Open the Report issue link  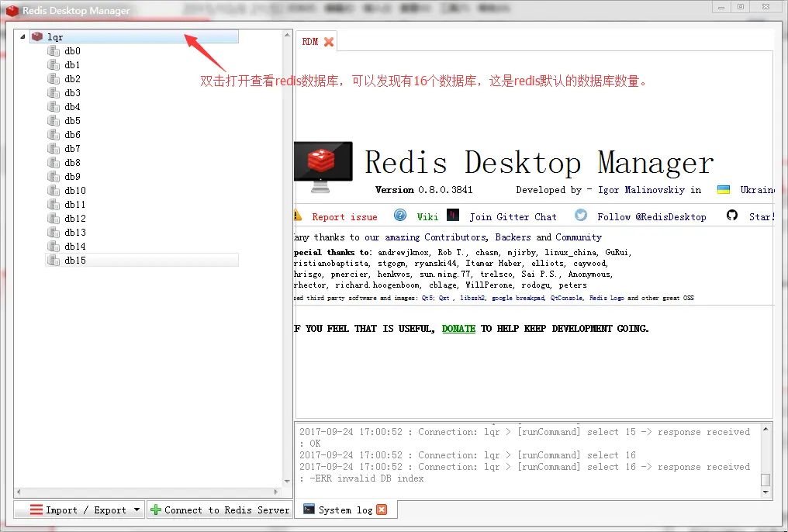tap(344, 217)
